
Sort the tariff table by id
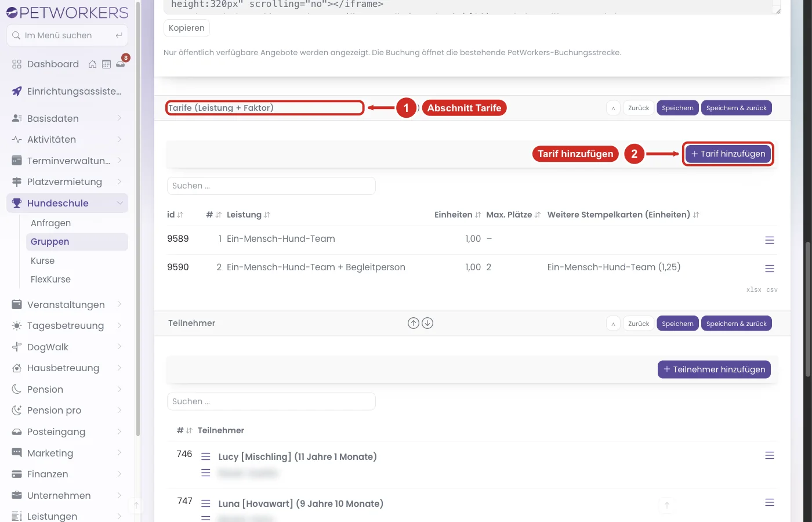175,215
